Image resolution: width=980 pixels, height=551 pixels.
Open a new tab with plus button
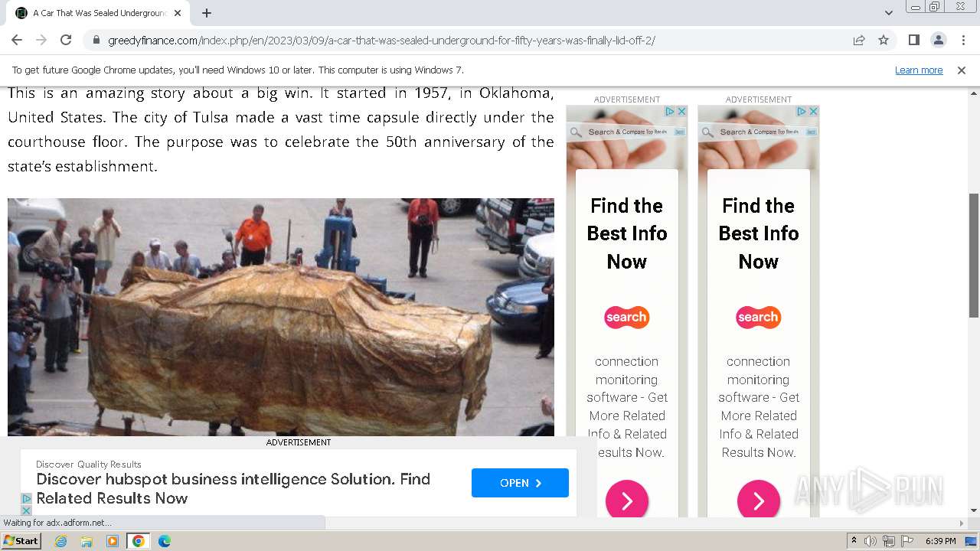pos(207,13)
